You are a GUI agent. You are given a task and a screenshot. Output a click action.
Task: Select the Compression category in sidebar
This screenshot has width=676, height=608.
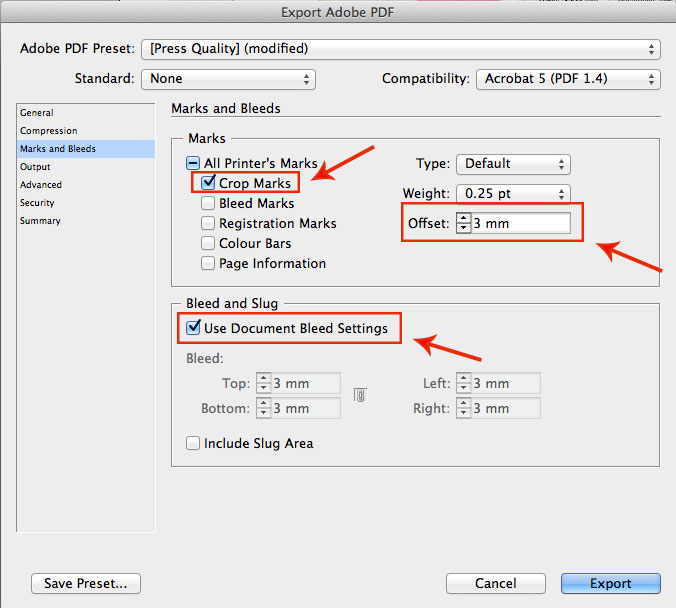(48, 131)
